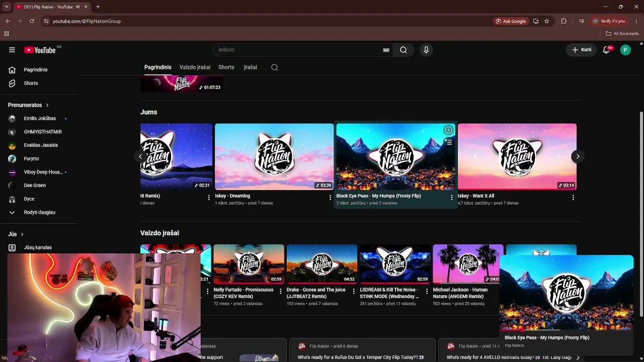
Task: Open the notifications bell
Action: point(607,50)
